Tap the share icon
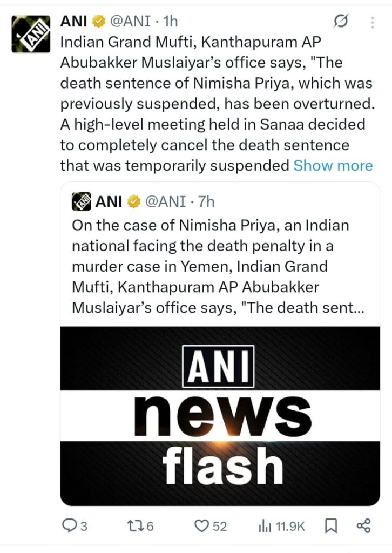The width and height of the screenshot is (392, 553). (x=364, y=526)
